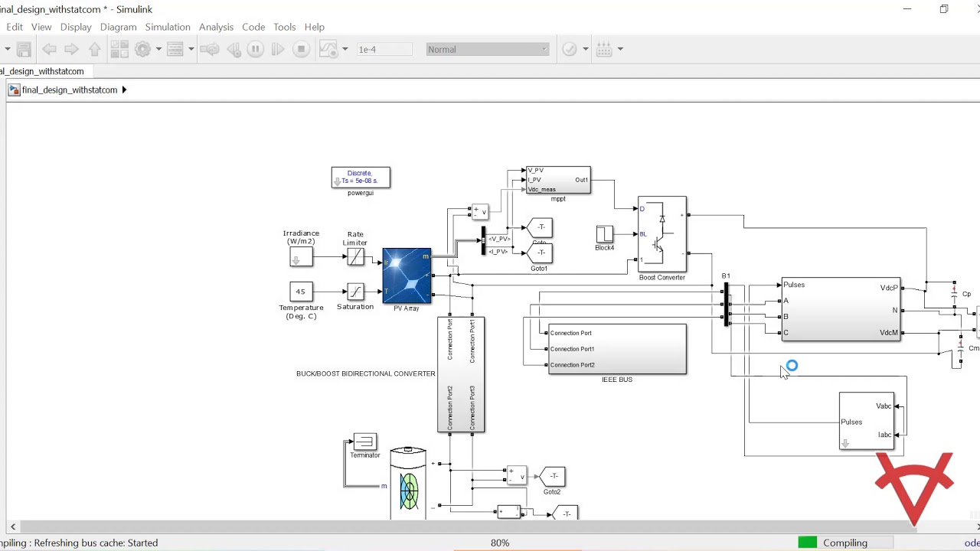Select the Buck/Boost Bidirectional Converter block
Screen dimensions: 980x551
461,374
